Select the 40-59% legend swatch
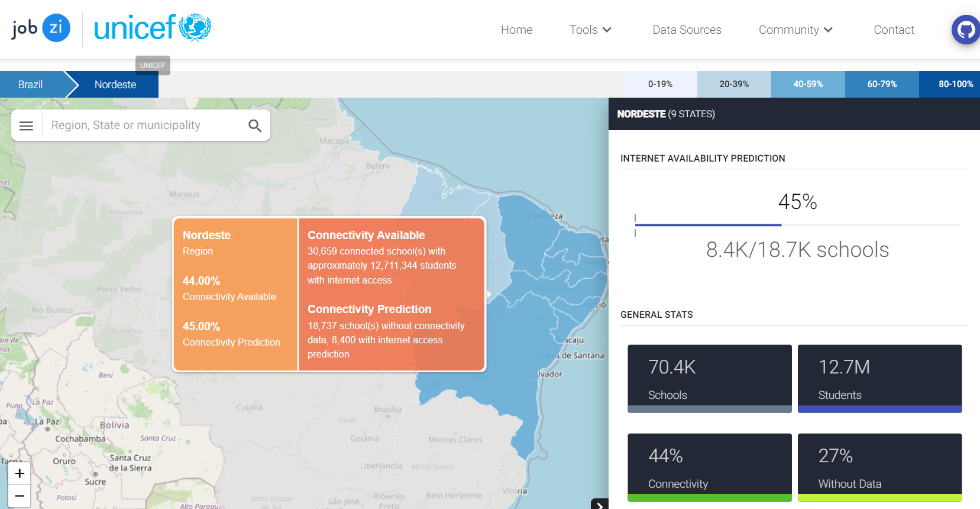Image resolution: width=980 pixels, height=509 pixels. click(808, 84)
